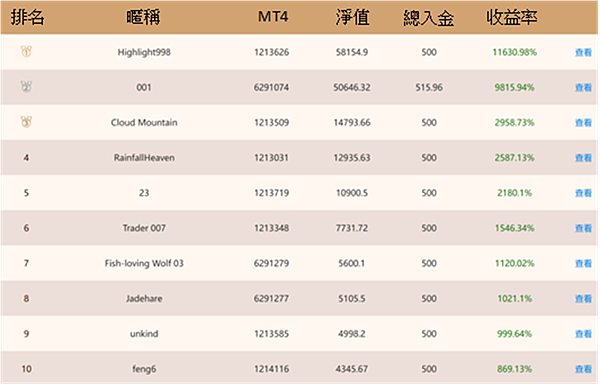This screenshot has width=600, height=387.
Task: Click MT4 account 1214116
Action: coord(272,369)
